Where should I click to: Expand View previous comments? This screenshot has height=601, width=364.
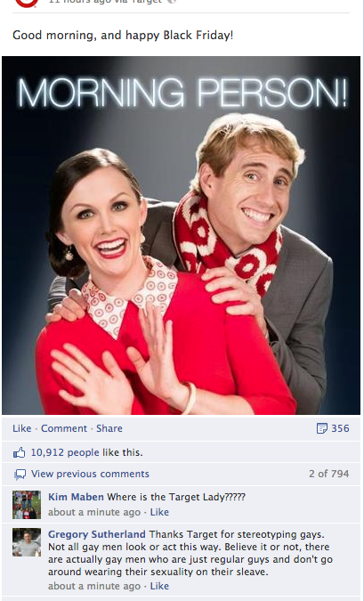click(x=90, y=474)
